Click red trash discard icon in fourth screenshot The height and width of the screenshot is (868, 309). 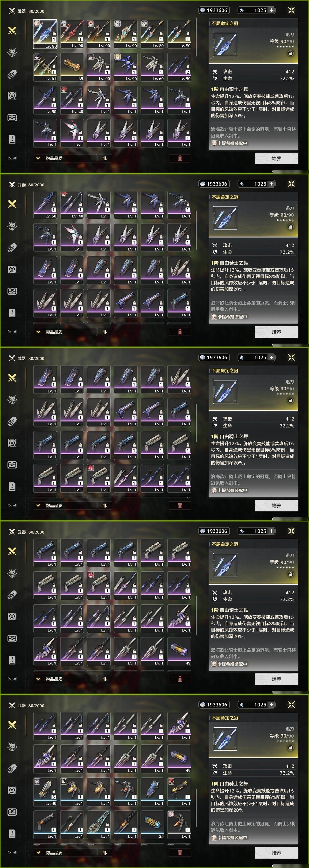(x=180, y=679)
